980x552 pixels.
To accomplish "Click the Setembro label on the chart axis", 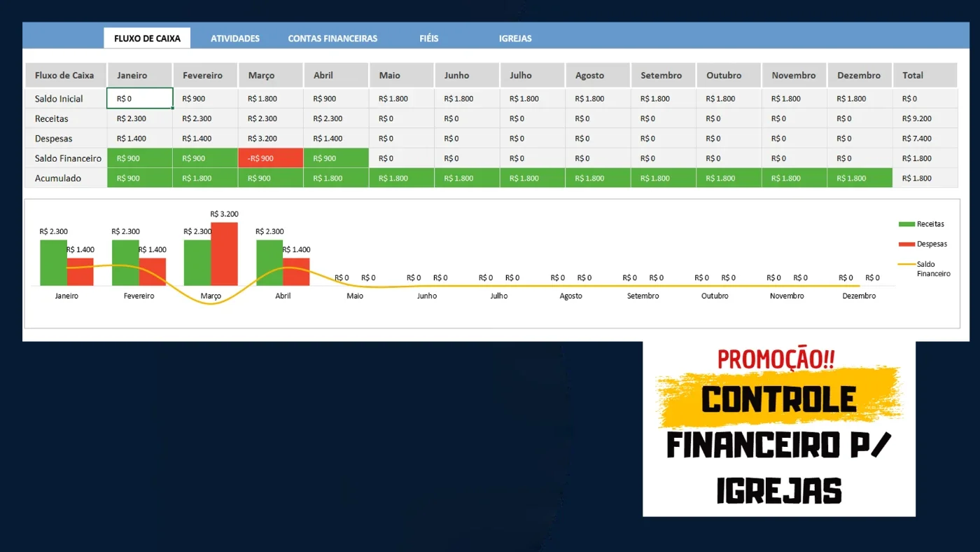I will pos(643,296).
